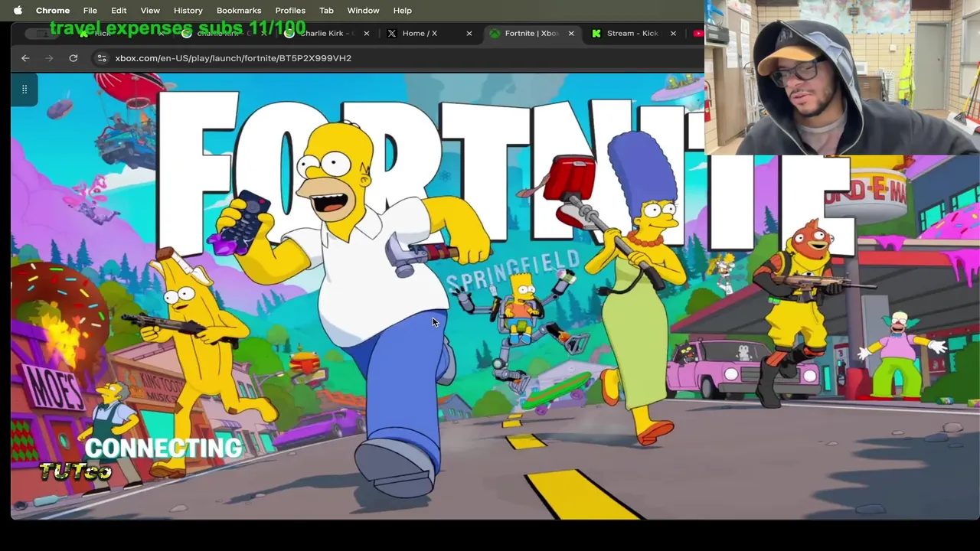Select the Fortnite | Xbox tab

(531, 34)
